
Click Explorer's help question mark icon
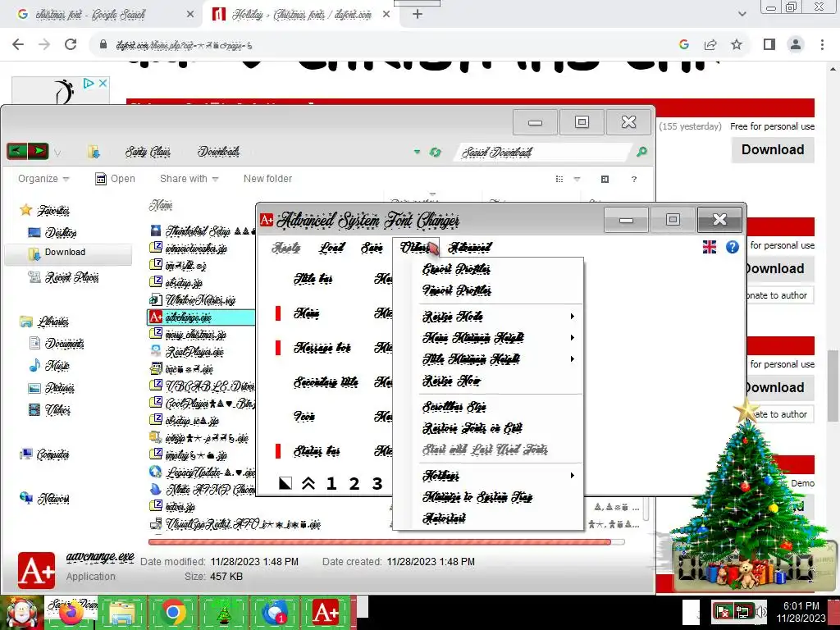tap(634, 179)
